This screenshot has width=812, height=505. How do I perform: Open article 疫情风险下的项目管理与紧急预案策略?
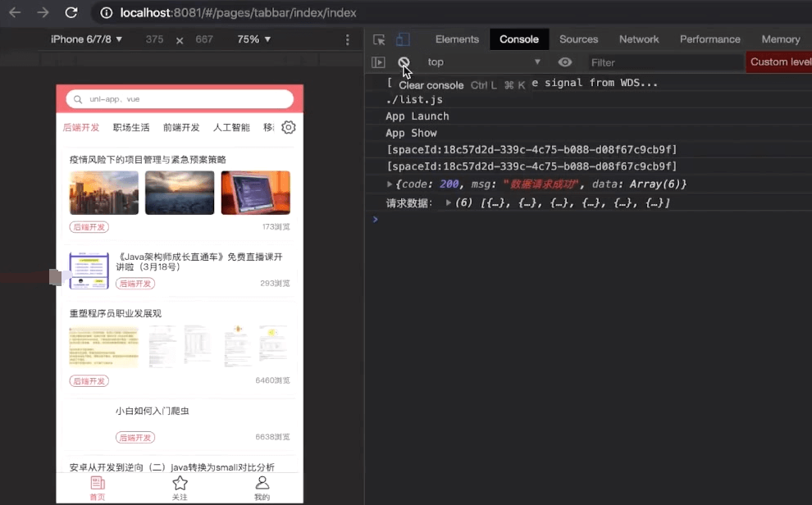point(148,159)
